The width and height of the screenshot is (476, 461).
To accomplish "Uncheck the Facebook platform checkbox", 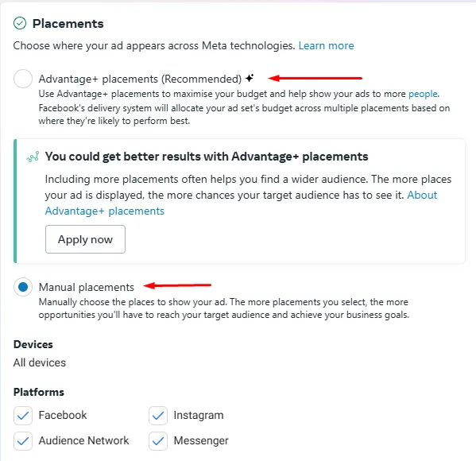I will [23, 415].
